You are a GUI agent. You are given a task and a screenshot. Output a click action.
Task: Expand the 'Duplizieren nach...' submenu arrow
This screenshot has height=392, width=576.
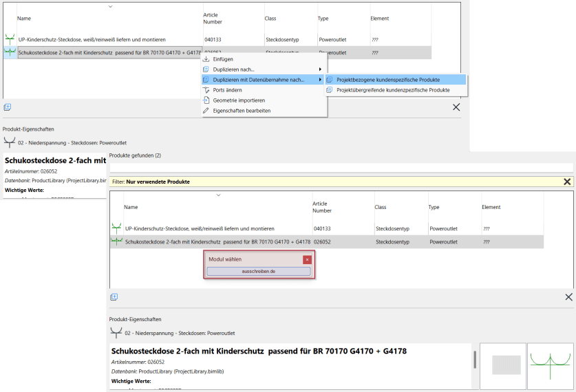pyautogui.click(x=320, y=69)
